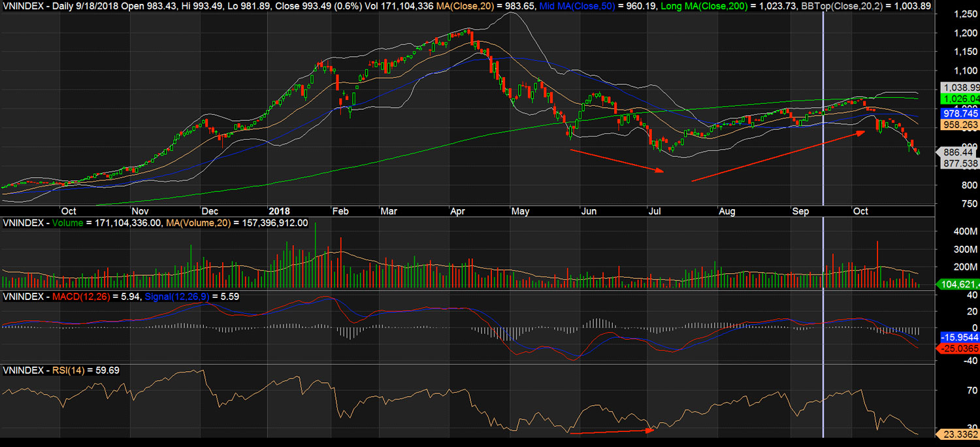The width and height of the screenshot is (980, 447).
Task: Click the blue 978.745 value tag
Action: 960,113
